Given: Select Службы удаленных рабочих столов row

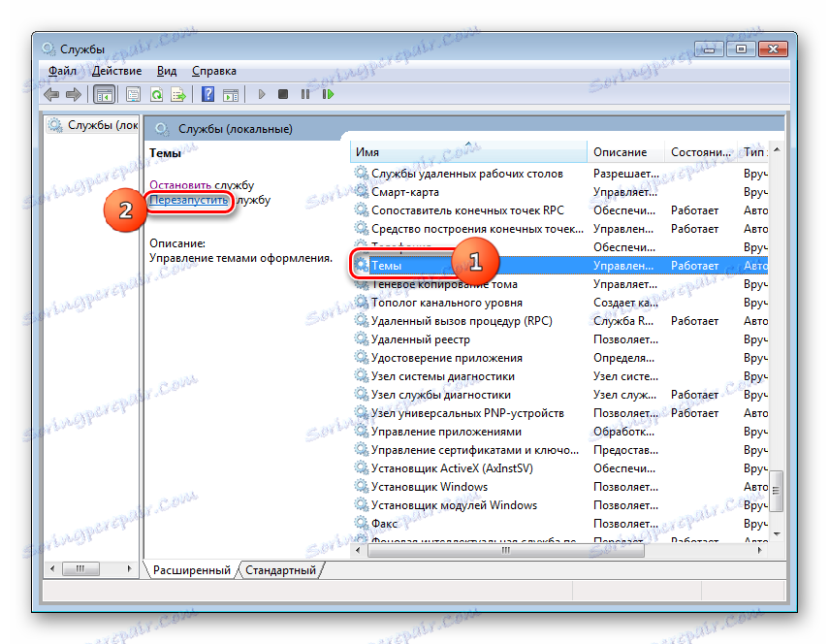Looking at the screenshot, I should [x=559, y=174].
